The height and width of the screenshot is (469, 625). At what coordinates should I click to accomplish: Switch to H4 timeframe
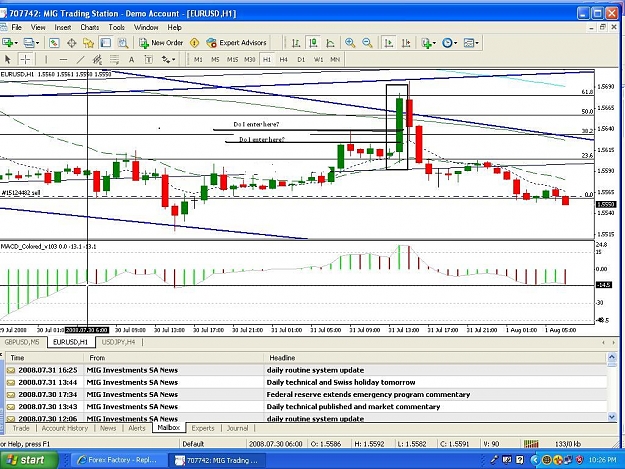pyautogui.click(x=283, y=60)
